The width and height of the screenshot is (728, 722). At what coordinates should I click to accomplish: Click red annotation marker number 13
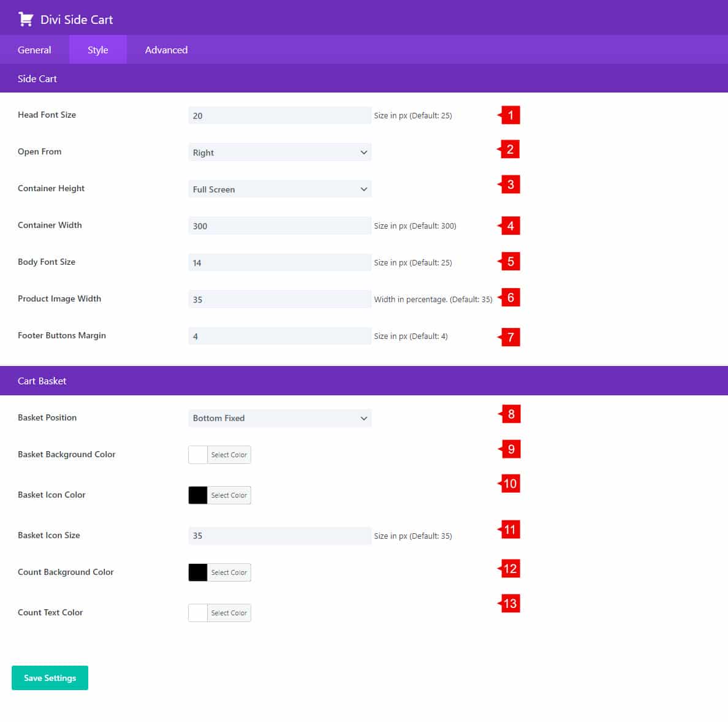[x=510, y=604]
